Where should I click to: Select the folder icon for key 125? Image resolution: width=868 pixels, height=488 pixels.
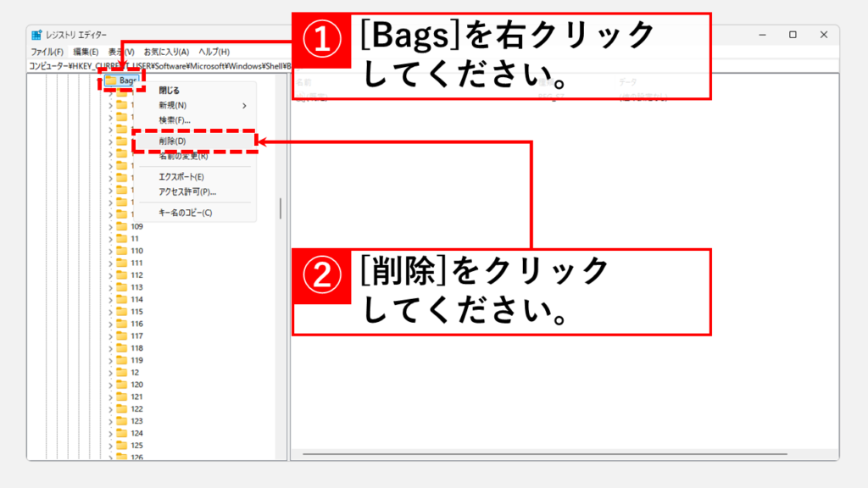point(122,446)
